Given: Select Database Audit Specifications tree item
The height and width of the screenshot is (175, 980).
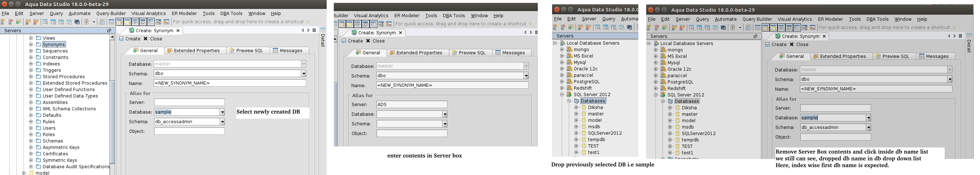Looking at the screenshot, I should pyautogui.click(x=76, y=167).
